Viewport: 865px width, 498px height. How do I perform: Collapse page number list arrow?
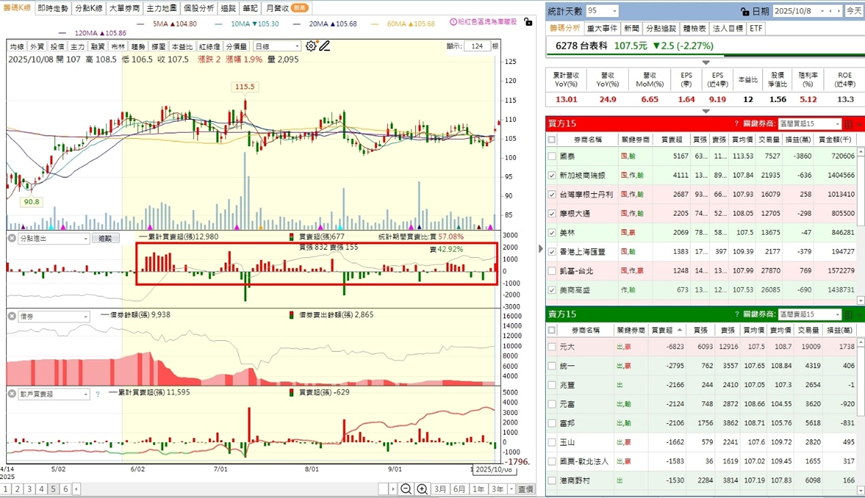(x=76, y=489)
